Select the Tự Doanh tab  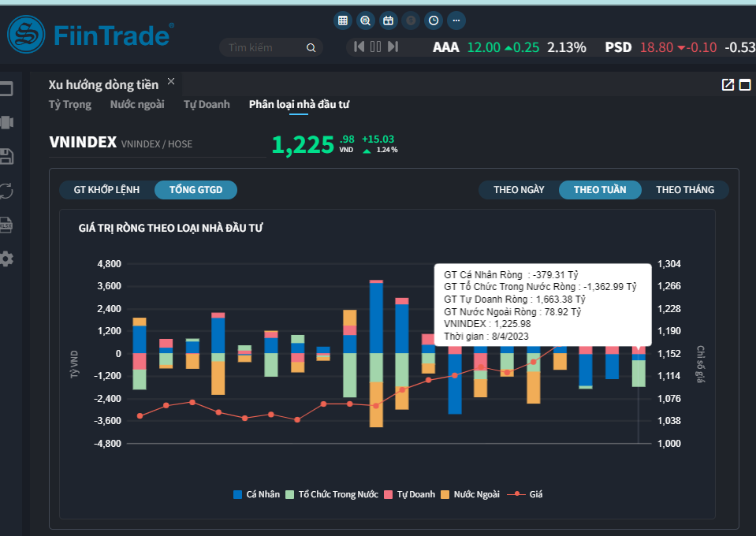tap(207, 104)
